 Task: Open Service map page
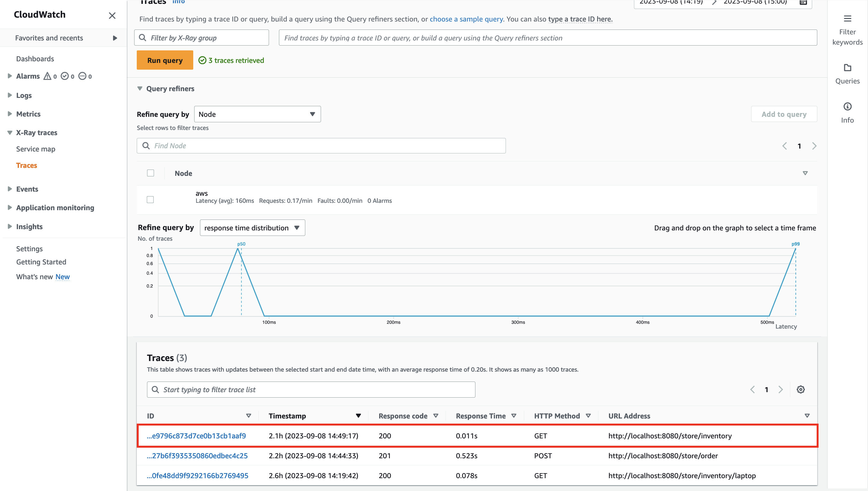[36, 149]
